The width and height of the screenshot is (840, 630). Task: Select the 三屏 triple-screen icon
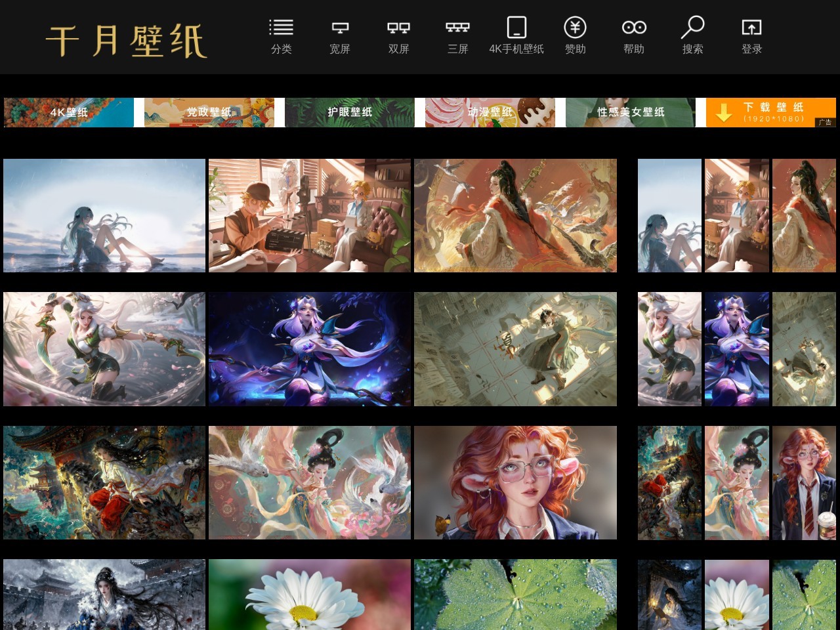[x=457, y=28]
